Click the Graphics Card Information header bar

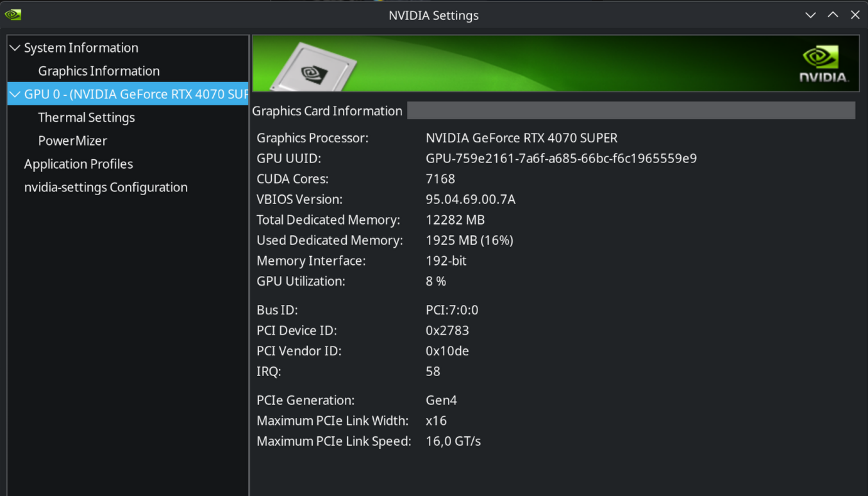pos(631,111)
